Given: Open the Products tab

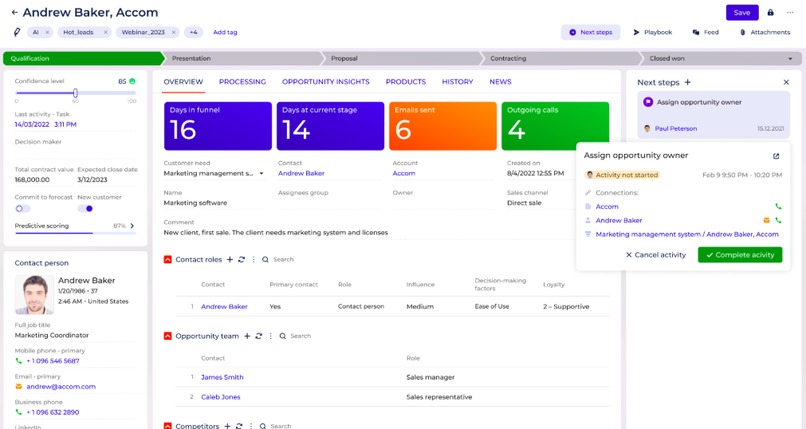Looking at the screenshot, I should coord(406,82).
